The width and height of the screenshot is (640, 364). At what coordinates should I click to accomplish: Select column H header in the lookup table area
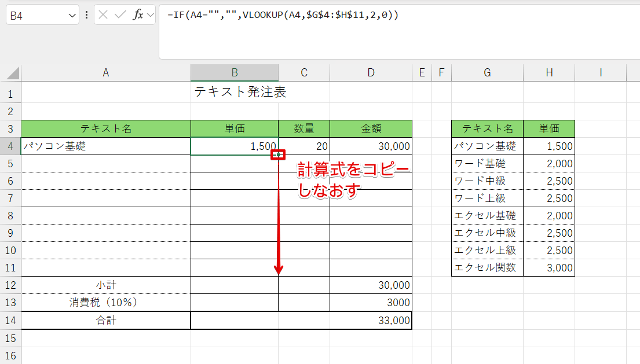click(x=548, y=72)
